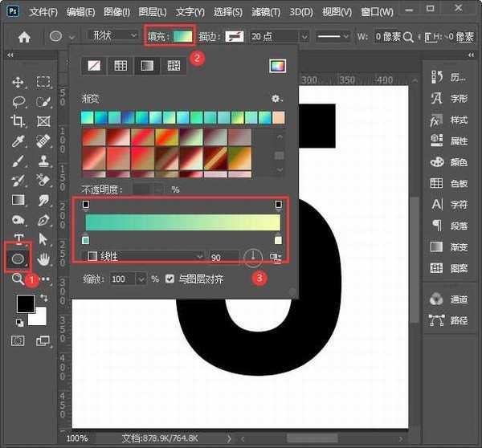Open the 线性 gradient style dropdown
The image size is (482, 448).
[x=145, y=256]
